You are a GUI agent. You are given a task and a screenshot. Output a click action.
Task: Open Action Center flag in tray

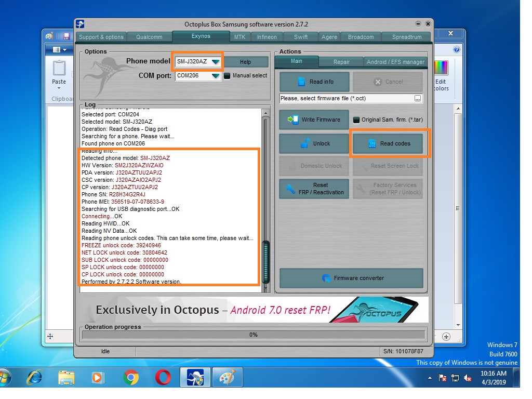click(x=443, y=378)
